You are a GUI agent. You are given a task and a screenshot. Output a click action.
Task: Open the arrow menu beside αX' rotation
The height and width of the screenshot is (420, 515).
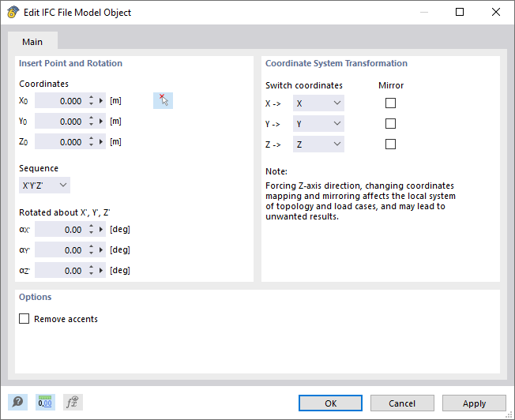click(x=101, y=230)
